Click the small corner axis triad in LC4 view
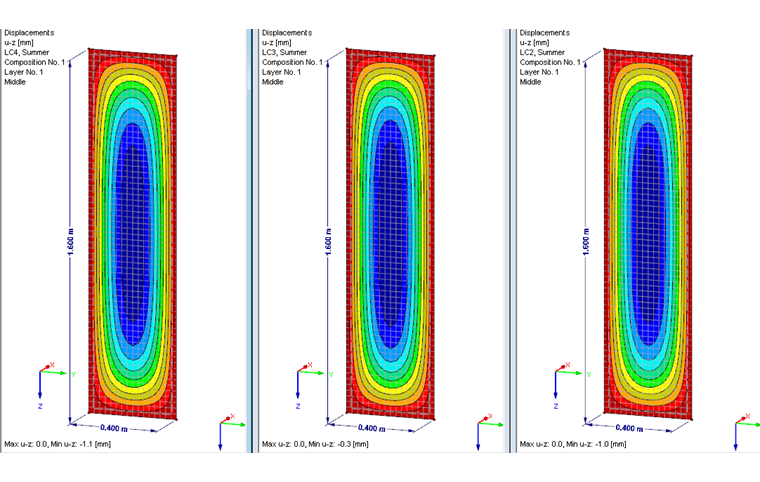 tap(231, 432)
